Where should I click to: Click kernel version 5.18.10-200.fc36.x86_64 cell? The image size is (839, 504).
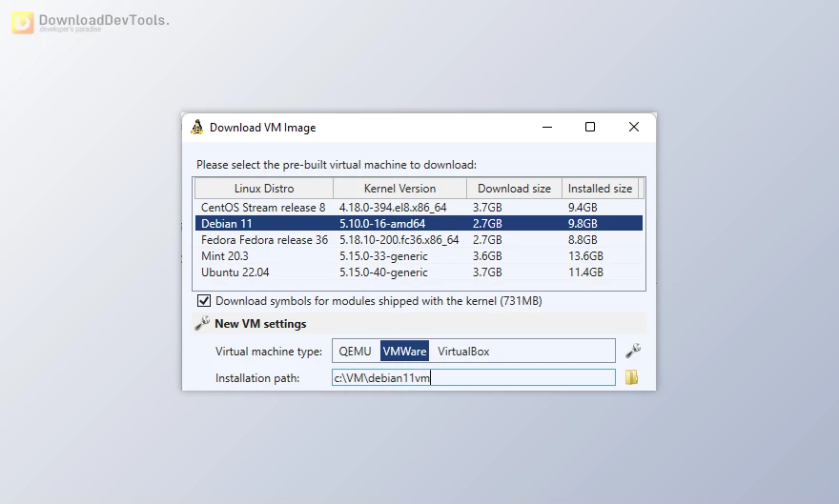click(x=399, y=240)
